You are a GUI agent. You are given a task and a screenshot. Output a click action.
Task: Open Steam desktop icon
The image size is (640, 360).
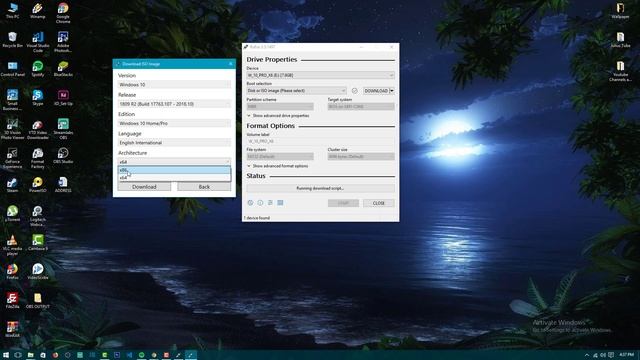click(12, 185)
